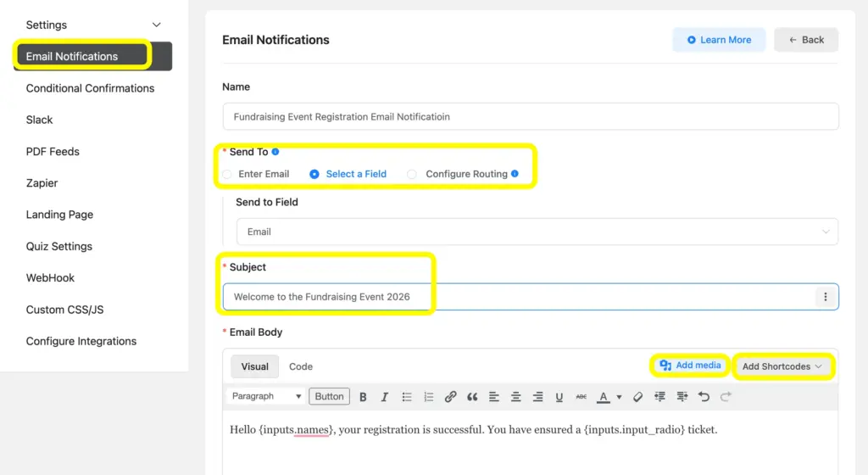Choose Select a Field radio option

point(314,174)
